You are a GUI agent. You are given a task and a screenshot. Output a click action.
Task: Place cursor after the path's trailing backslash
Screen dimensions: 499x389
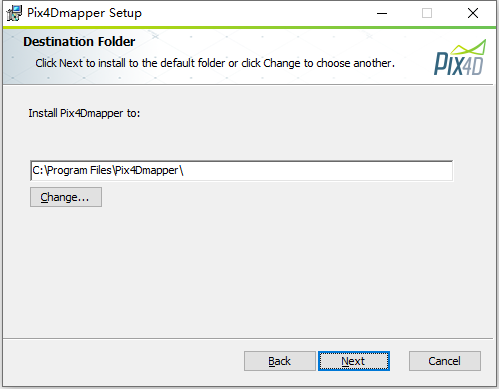(x=184, y=171)
